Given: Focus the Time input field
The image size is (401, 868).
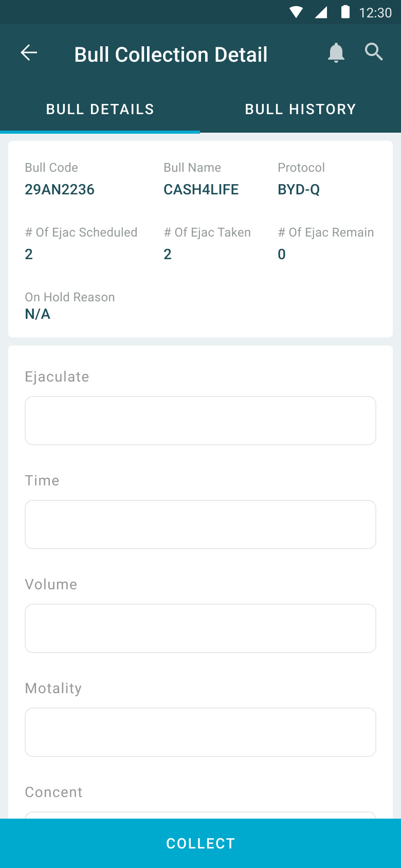Looking at the screenshot, I should tap(200, 525).
